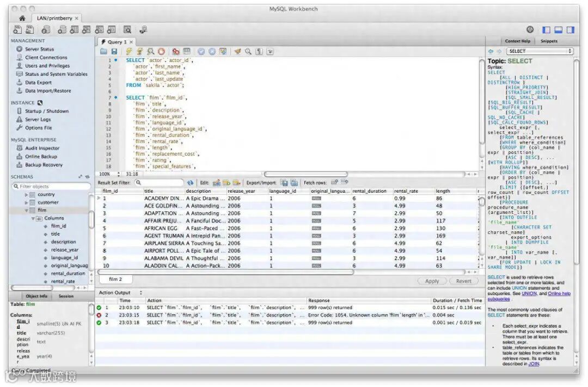Switch to the Context Help tab

(x=518, y=41)
